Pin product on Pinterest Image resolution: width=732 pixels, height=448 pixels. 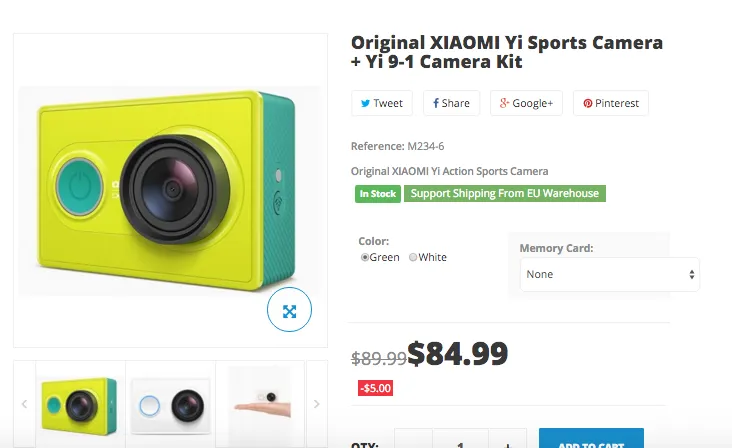tap(611, 103)
